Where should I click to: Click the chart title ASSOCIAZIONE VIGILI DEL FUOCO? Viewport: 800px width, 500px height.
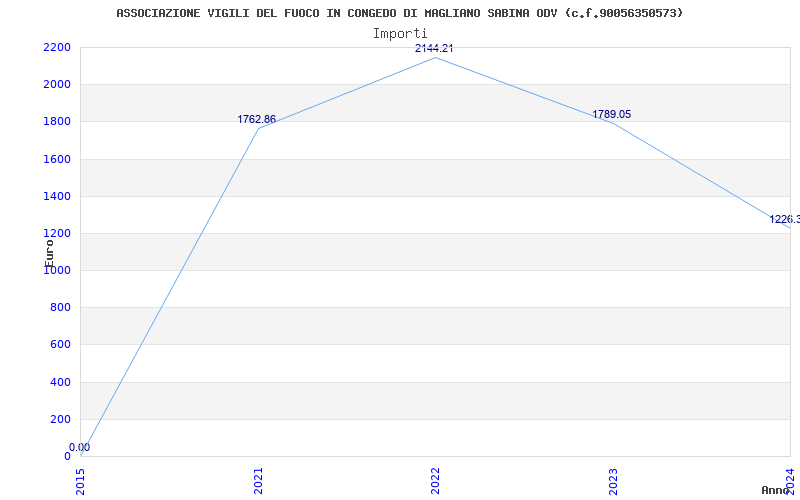[x=399, y=13]
